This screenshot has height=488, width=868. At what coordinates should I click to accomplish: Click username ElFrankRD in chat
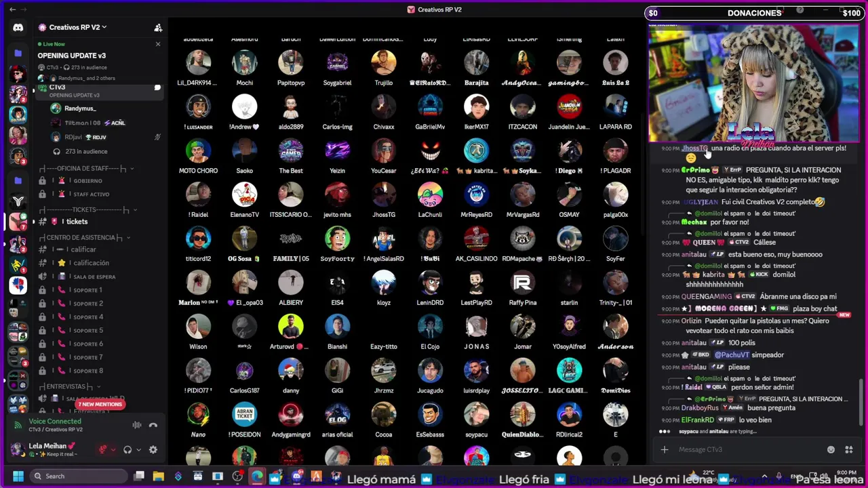(698, 420)
